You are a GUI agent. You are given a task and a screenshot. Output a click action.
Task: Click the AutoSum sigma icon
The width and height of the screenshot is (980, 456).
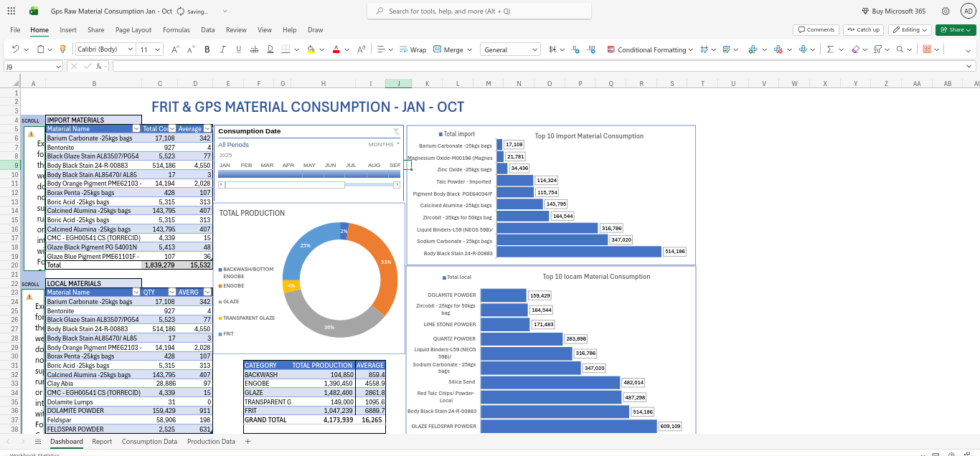830,49
